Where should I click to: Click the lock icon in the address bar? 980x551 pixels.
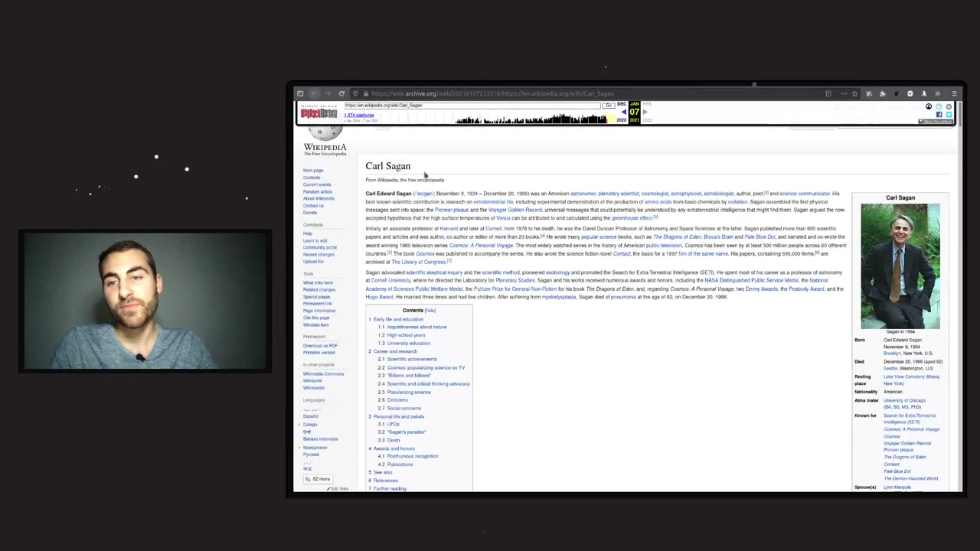pyautogui.click(x=365, y=93)
